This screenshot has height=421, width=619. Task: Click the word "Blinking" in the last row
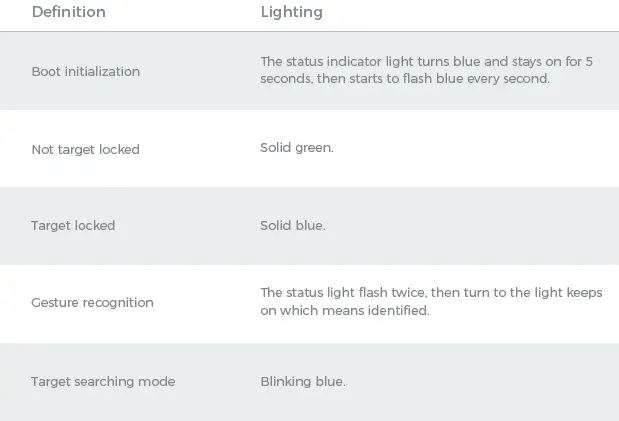coord(285,382)
